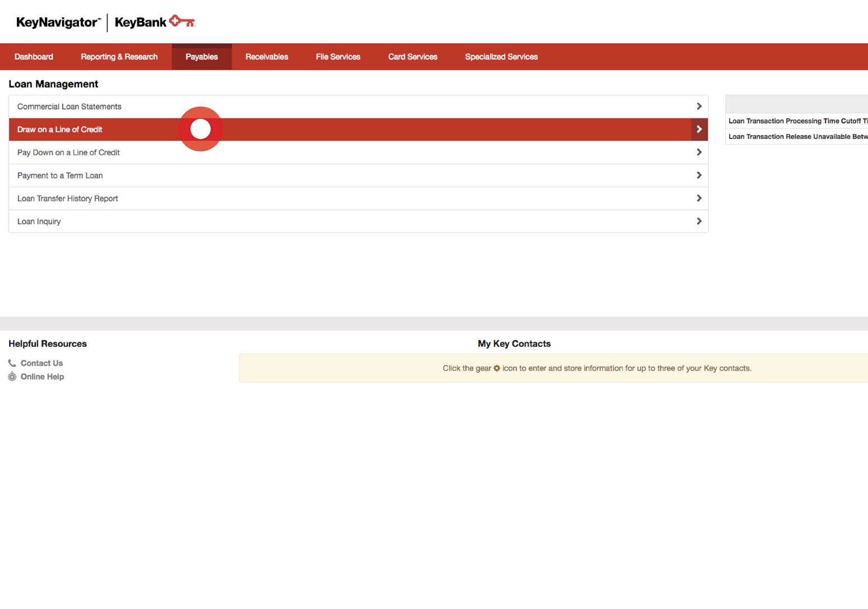
Task: Click the life-preserver icon beside Online Help
Action: click(x=12, y=376)
